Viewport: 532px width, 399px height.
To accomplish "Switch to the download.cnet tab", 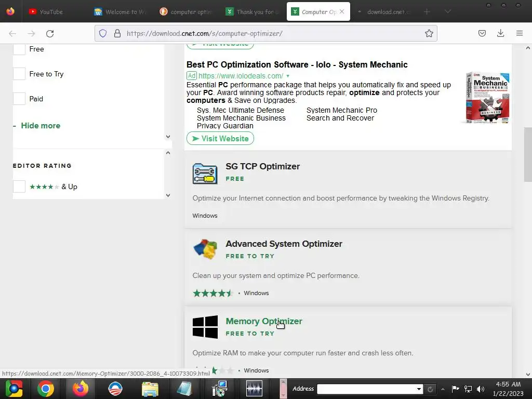I will pos(384,11).
